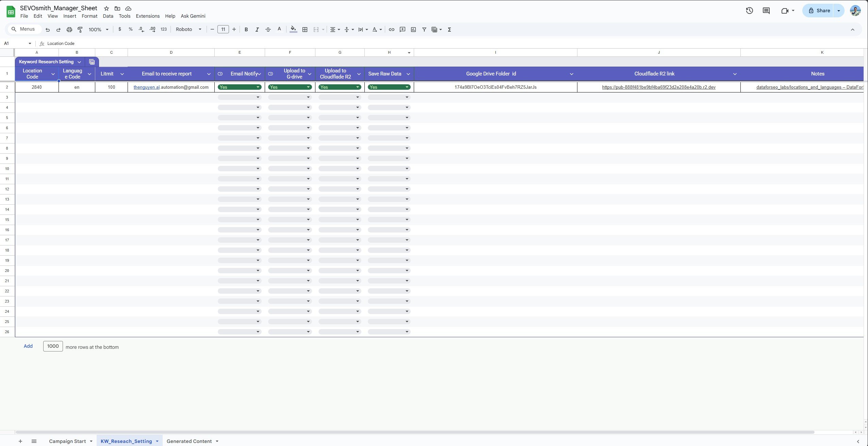The image size is (868, 446).
Task: Open Email Notify dropdown in row 2
Action: (x=258, y=87)
